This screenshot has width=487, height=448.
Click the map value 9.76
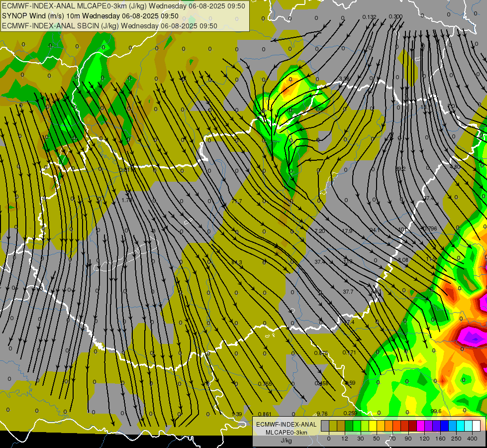click(x=322, y=414)
